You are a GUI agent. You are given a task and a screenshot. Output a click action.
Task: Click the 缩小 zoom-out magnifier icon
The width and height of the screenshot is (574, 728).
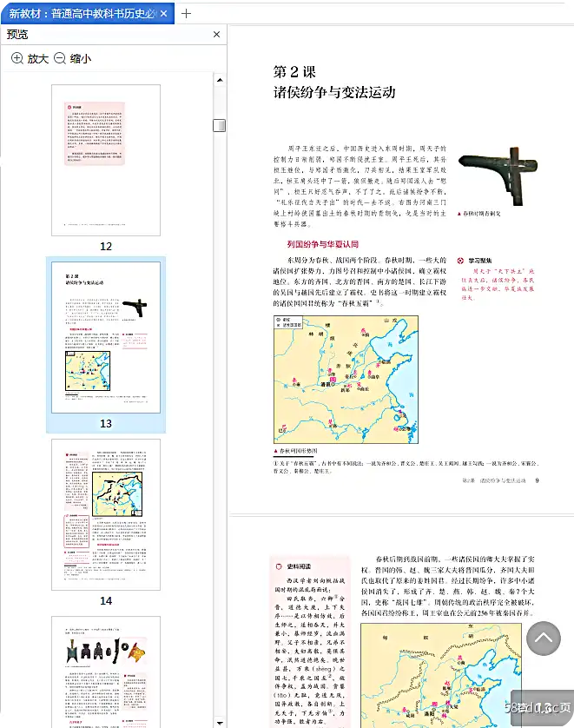tap(60, 58)
